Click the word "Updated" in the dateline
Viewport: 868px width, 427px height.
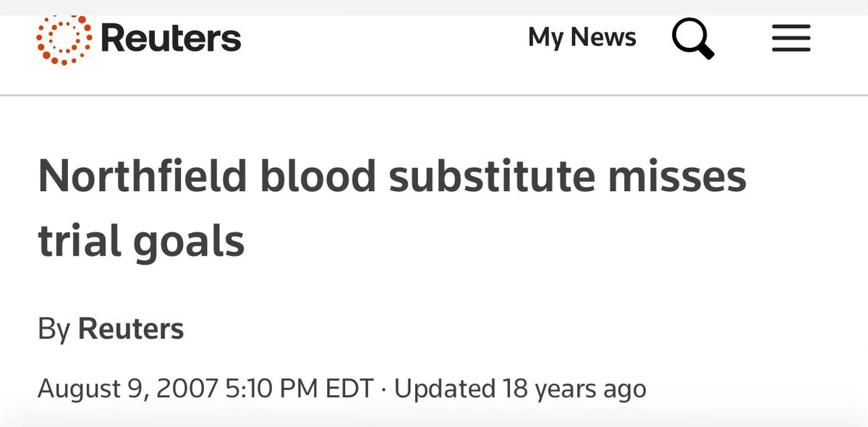click(x=445, y=389)
